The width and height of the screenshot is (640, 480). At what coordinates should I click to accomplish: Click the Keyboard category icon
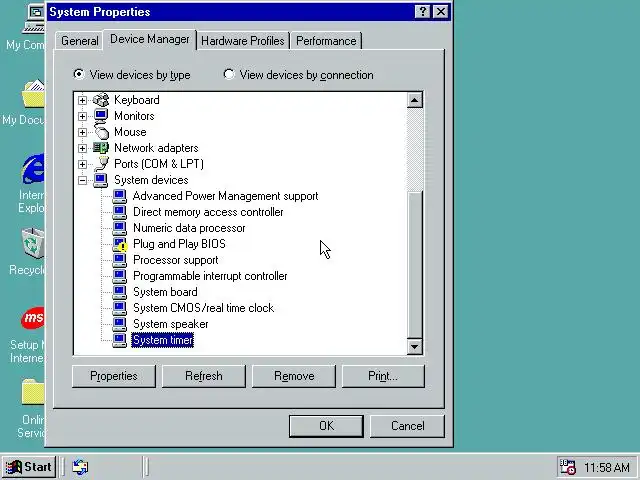[101, 100]
